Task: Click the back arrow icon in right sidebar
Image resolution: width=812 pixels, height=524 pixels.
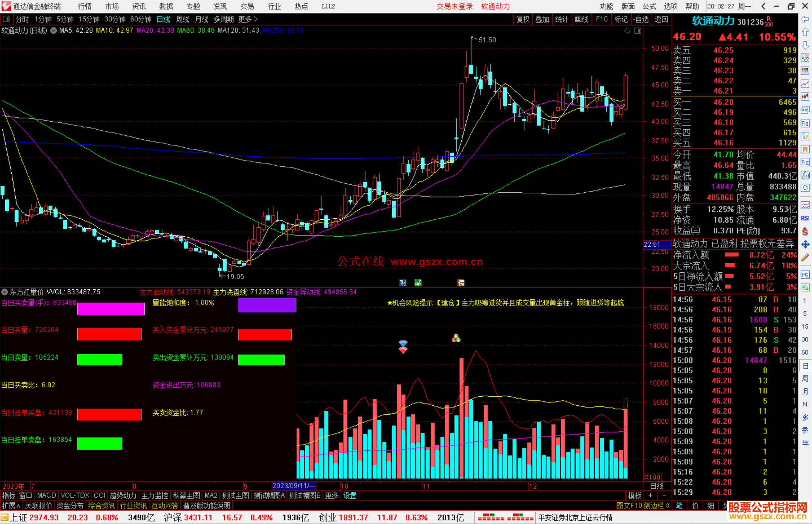Action: [805, 19]
